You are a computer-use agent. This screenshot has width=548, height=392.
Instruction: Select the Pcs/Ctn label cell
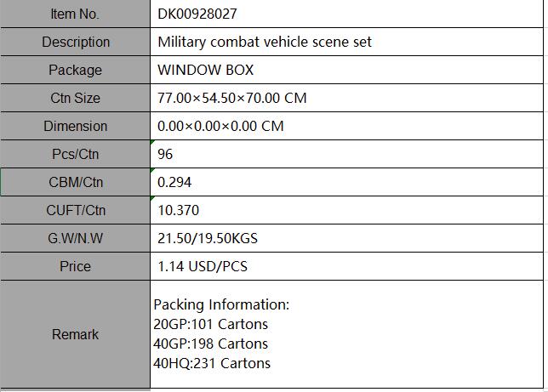[75, 154]
